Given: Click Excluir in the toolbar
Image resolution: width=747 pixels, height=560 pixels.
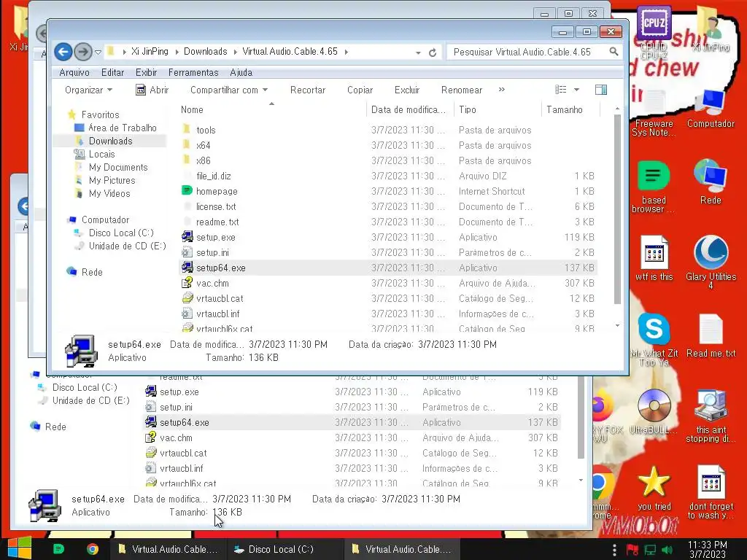Looking at the screenshot, I should click(407, 90).
